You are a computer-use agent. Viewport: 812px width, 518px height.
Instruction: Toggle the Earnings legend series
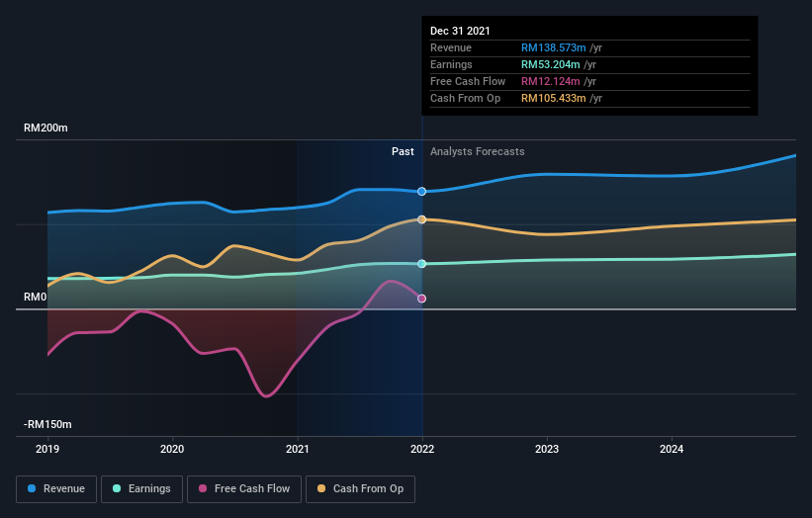pos(142,488)
